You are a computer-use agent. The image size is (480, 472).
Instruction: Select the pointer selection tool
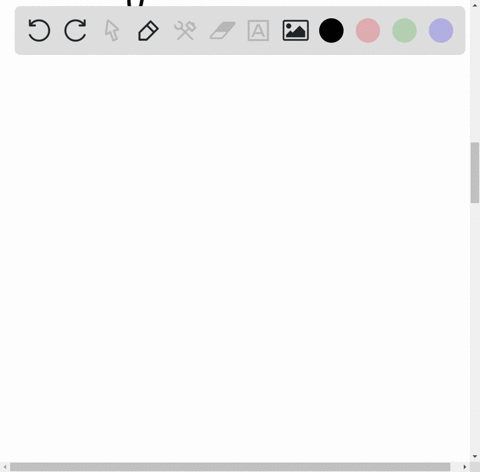pyautogui.click(x=112, y=30)
